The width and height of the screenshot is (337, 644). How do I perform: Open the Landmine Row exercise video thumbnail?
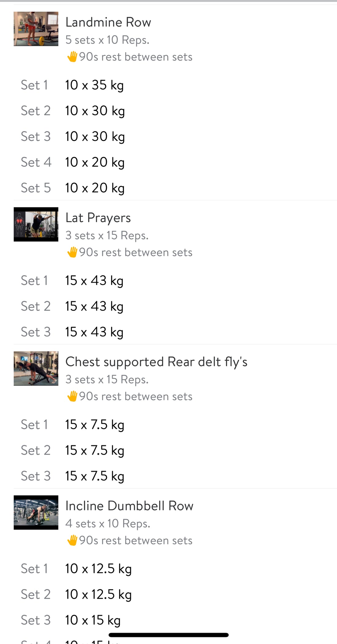point(36,29)
